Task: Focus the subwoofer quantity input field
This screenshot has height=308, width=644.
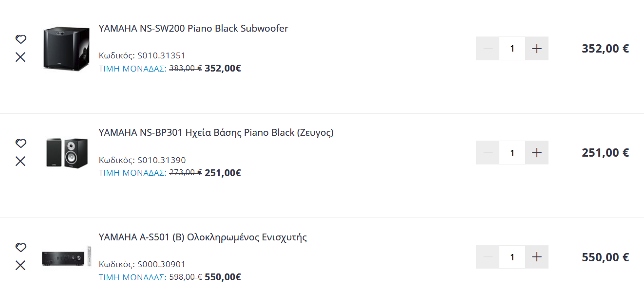Action: [x=512, y=49]
